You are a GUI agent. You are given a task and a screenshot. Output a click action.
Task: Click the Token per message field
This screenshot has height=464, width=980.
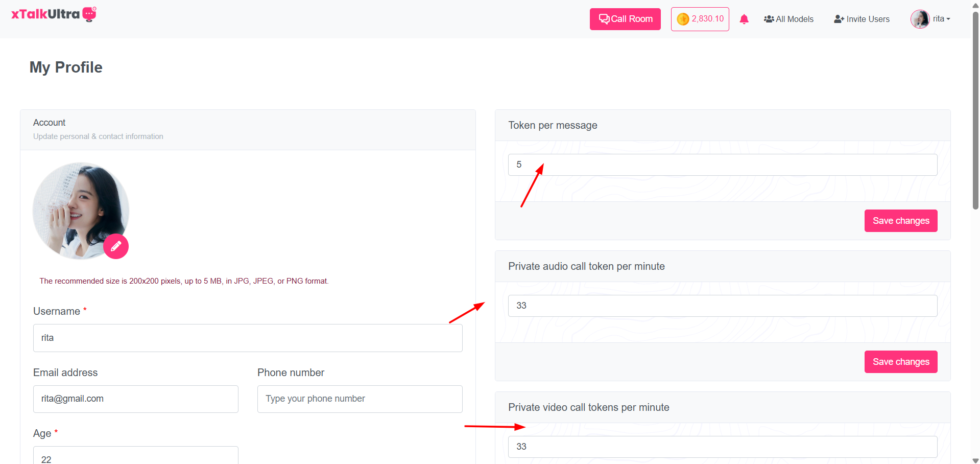tap(722, 165)
